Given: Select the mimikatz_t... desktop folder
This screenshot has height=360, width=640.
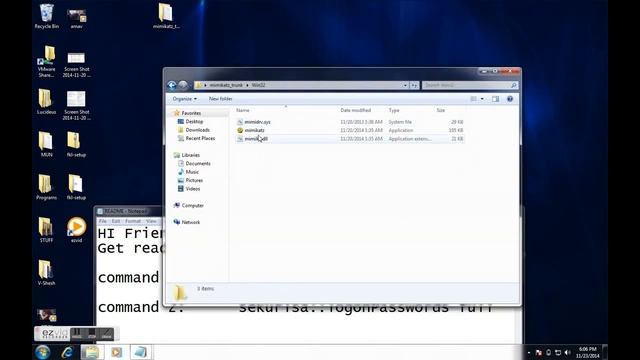Looking at the screenshot, I should pos(166,16).
